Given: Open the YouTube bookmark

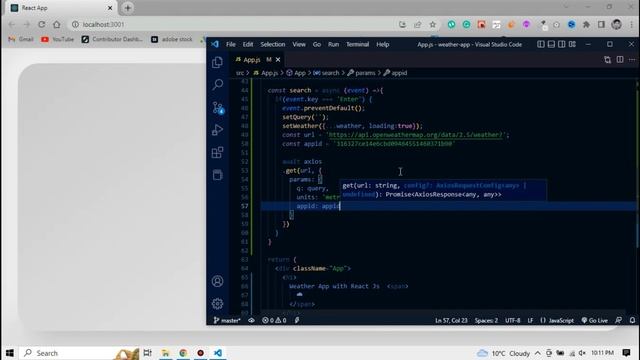Looking at the screenshot, I should [58, 39].
